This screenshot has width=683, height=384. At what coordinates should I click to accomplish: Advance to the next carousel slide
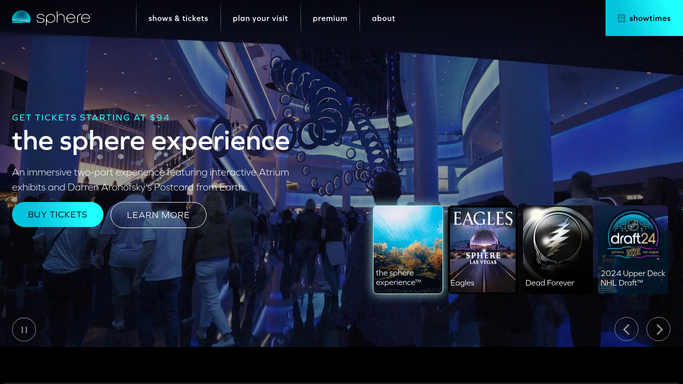(658, 330)
